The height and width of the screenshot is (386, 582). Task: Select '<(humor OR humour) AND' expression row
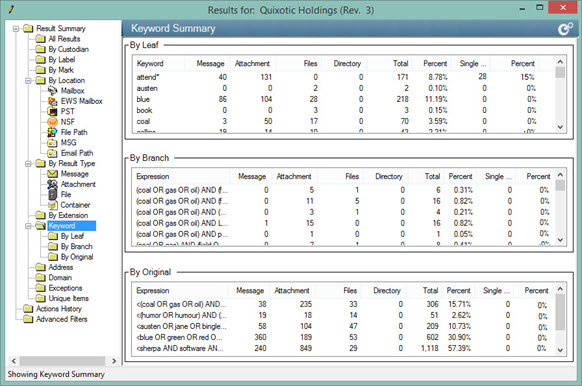pyautogui.click(x=343, y=315)
